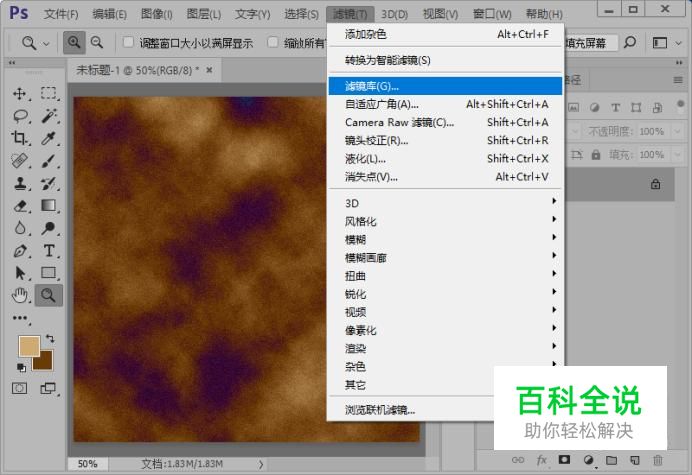This screenshot has width=692, height=475.
Task: Select the Eraser tool
Action: (19, 206)
